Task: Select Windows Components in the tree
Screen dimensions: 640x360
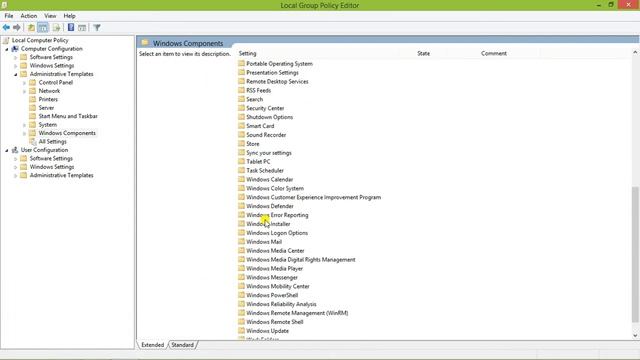Action: (67, 133)
